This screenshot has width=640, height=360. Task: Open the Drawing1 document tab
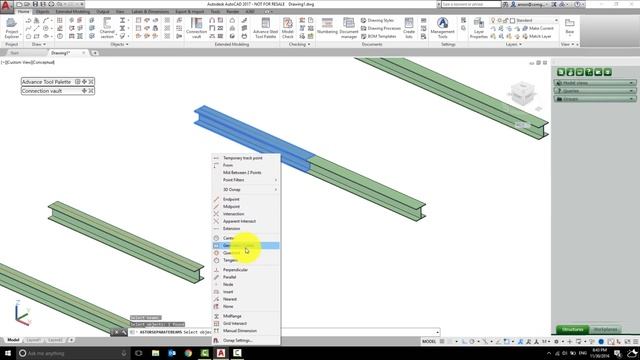point(60,53)
